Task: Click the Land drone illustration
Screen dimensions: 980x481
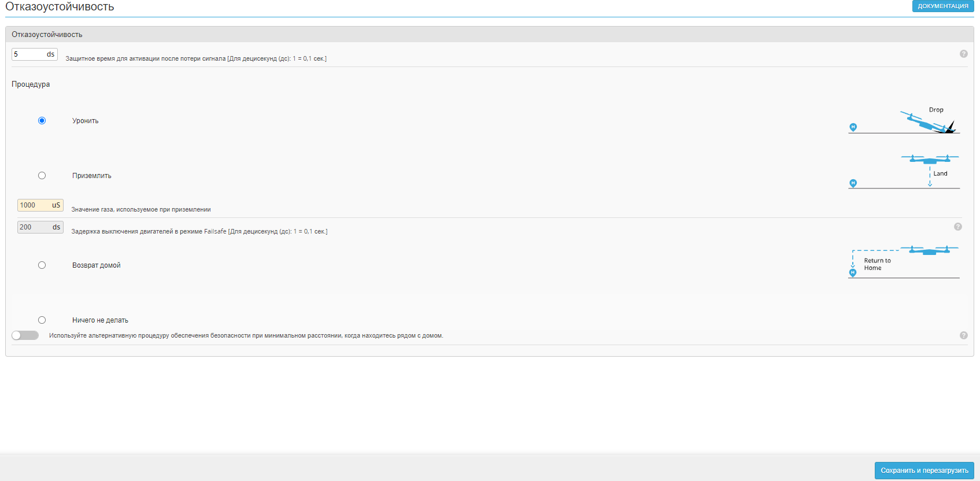Action: [904, 172]
